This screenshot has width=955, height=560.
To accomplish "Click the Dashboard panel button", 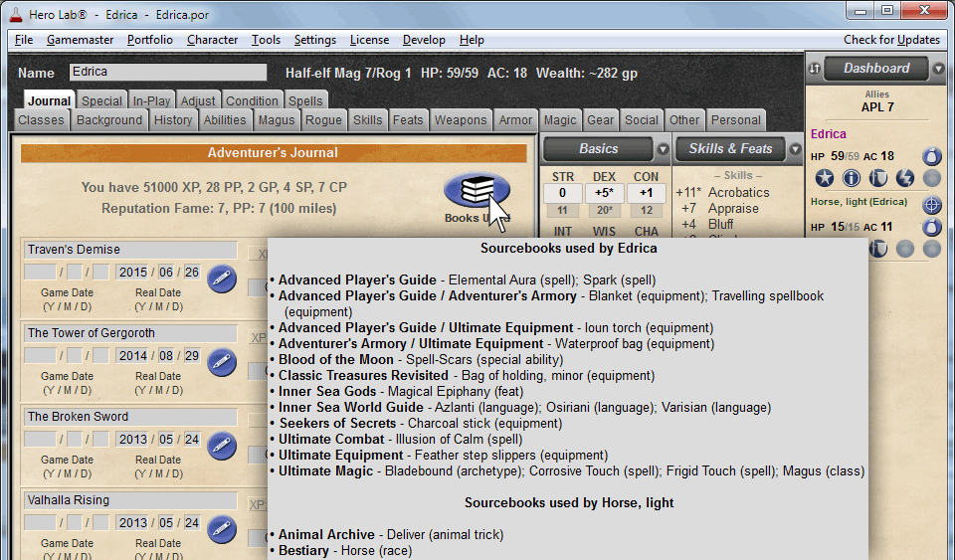I will click(875, 69).
